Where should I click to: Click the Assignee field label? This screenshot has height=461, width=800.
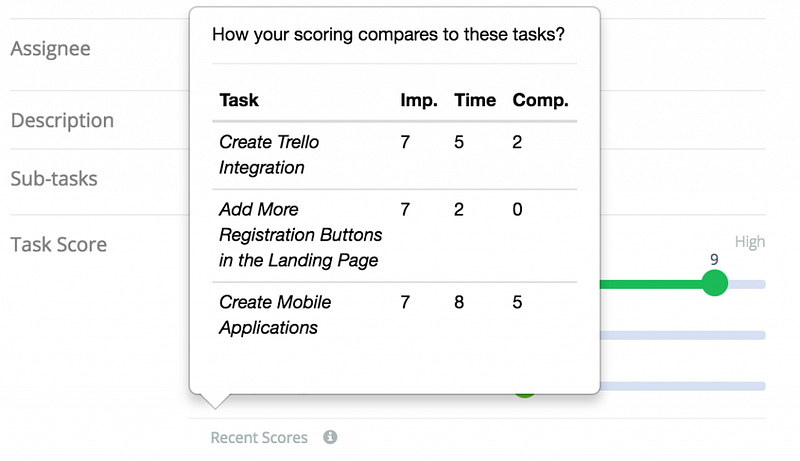50,48
